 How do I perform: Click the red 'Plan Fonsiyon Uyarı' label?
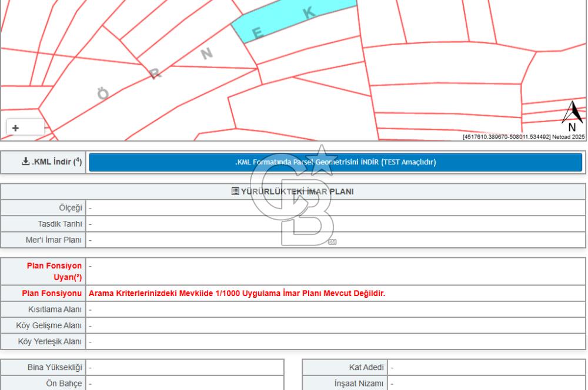coord(54,271)
